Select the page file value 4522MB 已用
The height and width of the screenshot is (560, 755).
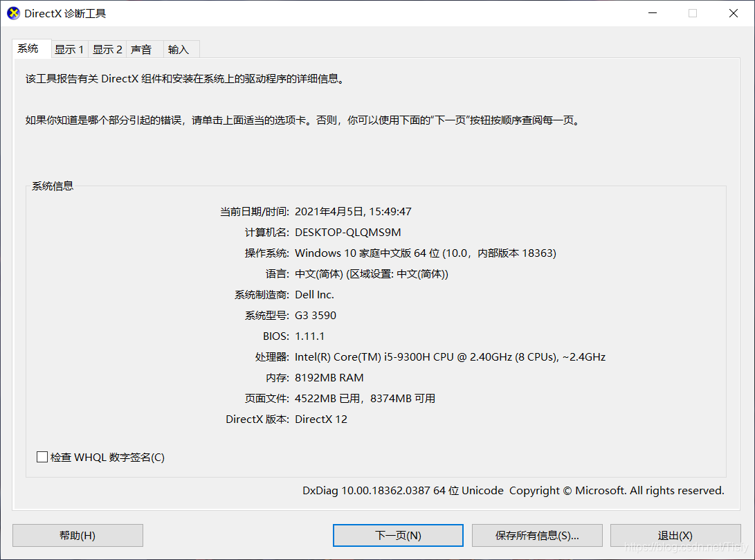(365, 398)
